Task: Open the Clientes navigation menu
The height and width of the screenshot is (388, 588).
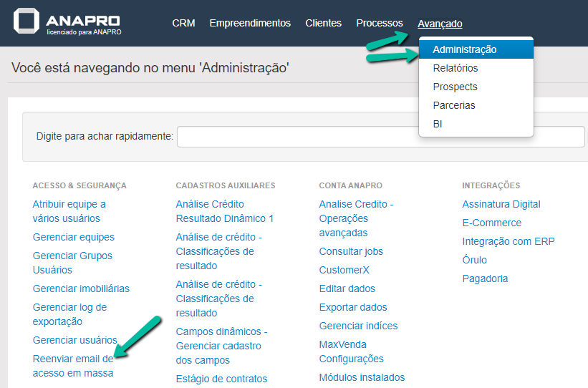Action: pyautogui.click(x=323, y=24)
